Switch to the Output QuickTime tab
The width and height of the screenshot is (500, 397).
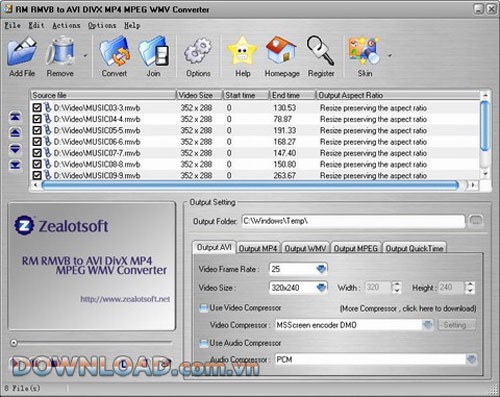tap(414, 248)
